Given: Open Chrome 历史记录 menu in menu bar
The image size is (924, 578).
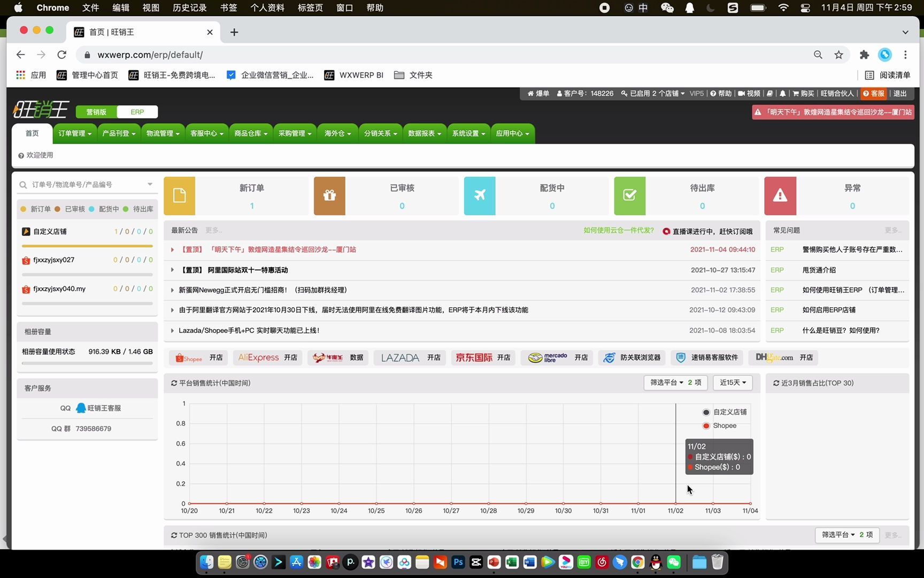Looking at the screenshot, I should 189,8.
